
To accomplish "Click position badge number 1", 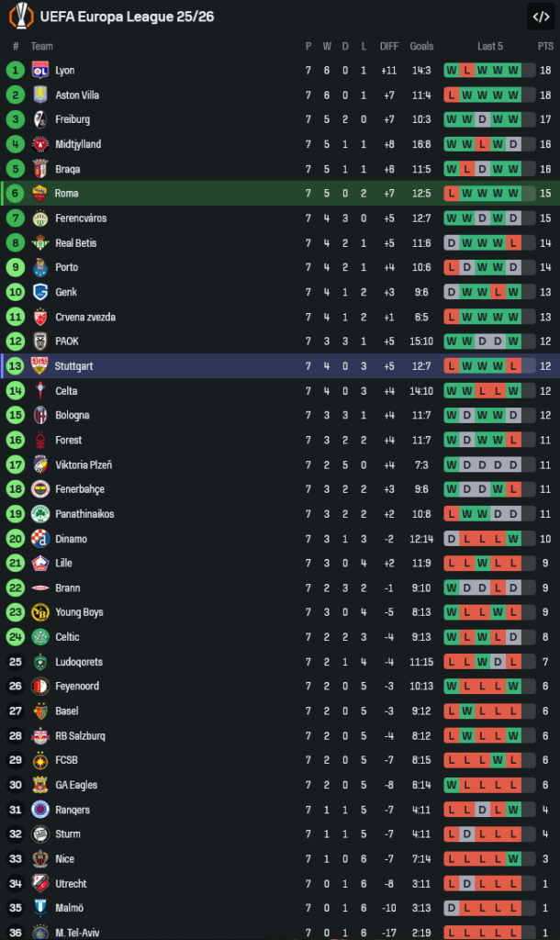I will (16, 71).
